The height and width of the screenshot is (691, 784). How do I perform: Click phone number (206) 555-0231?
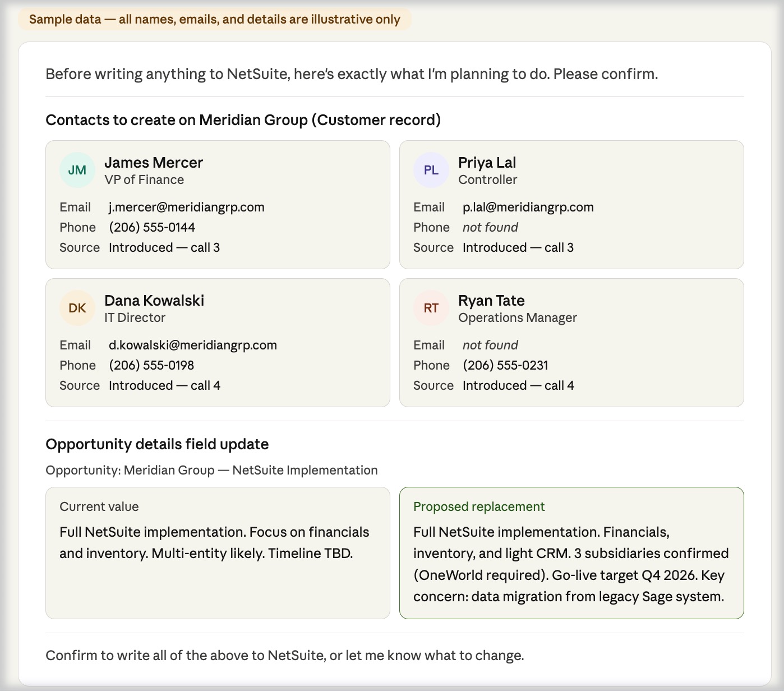[505, 365]
